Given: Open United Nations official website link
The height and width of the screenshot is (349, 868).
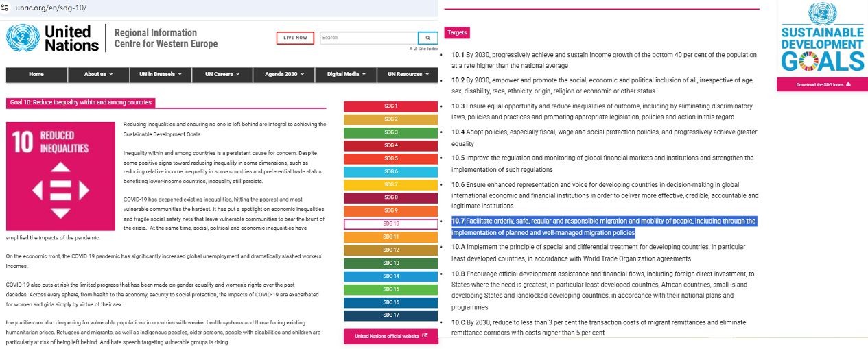Looking at the screenshot, I should pyautogui.click(x=391, y=336).
